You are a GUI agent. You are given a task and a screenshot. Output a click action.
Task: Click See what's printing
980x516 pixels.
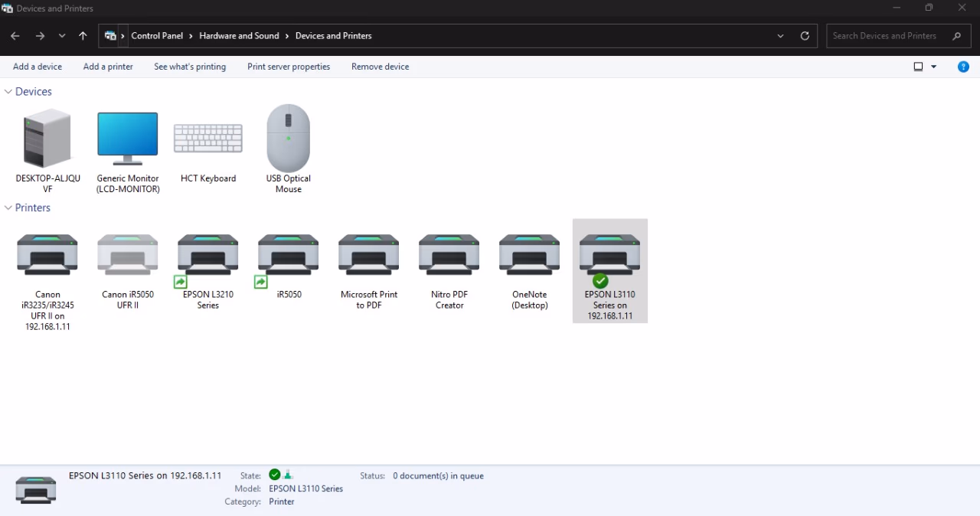click(x=190, y=67)
